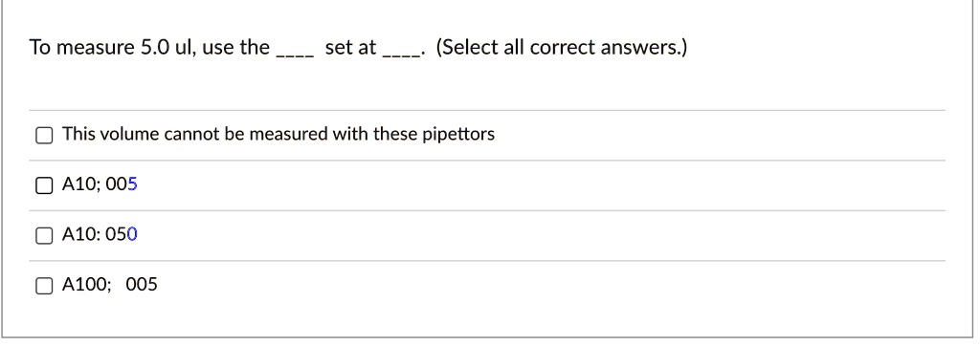The width and height of the screenshot is (980, 346).
Task: Click '(Select all correct answers.)' hint text
Action: (561, 48)
